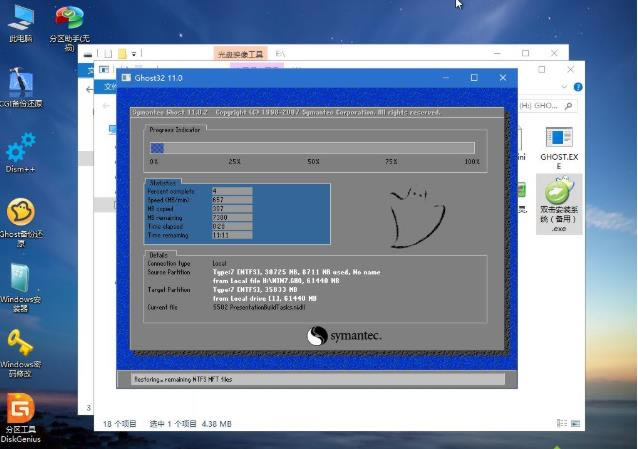Go back using rear Explorer back arrow
Viewport: 638px width, 449px height.
[90, 89]
